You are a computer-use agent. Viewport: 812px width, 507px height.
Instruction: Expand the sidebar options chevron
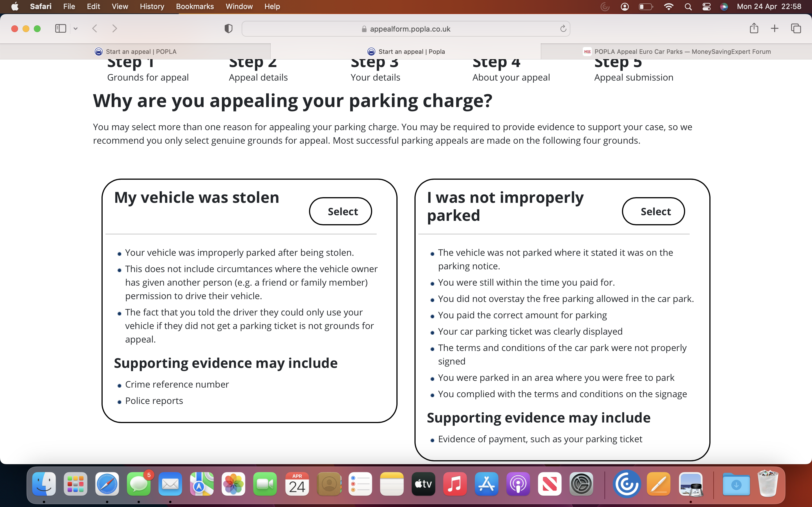pos(76,28)
